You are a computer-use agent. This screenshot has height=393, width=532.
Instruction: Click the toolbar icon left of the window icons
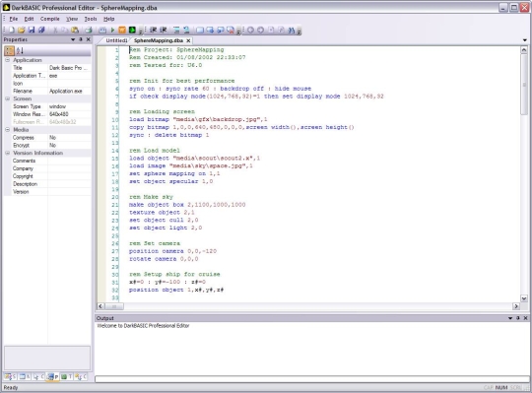pyautogui.click(x=186, y=31)
